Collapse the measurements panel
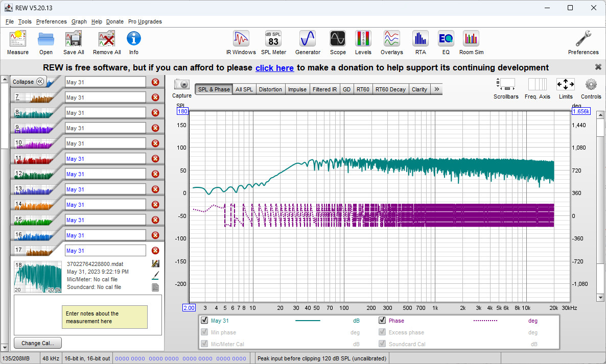606x364 pixels. 28,82
